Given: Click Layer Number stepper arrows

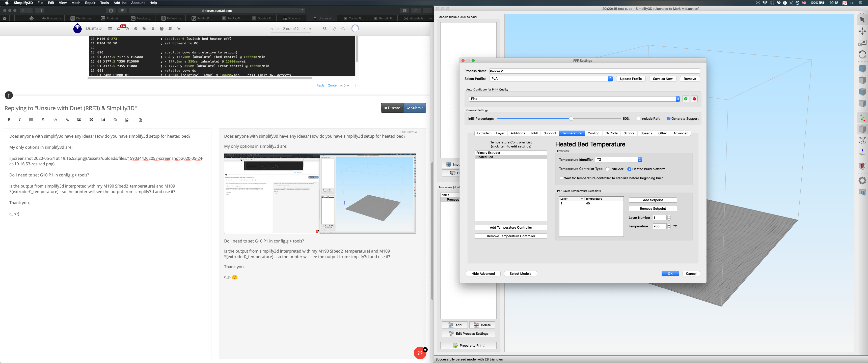Looking at the screenshot, I should [669, 218].
